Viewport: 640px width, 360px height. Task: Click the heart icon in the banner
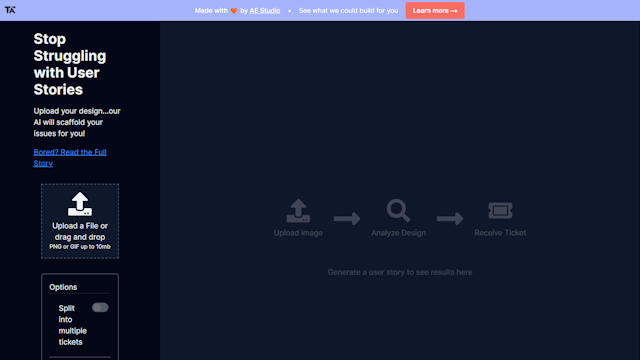[234, 11]
